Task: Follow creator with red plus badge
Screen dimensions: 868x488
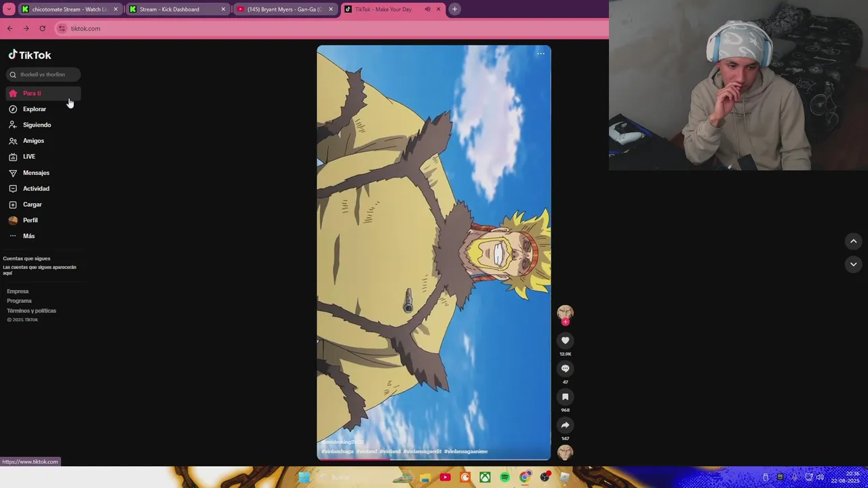Action: (x=565, y=322)
